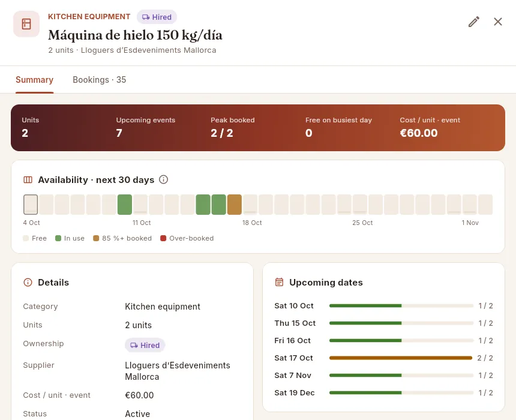Select the green 15 Oct availability cell
Screen dimensions: 516x420
tap(203, 205)
